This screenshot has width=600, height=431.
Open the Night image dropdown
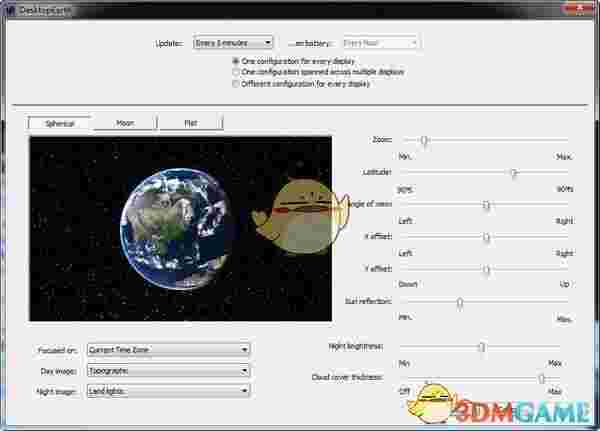pos(168,391)
